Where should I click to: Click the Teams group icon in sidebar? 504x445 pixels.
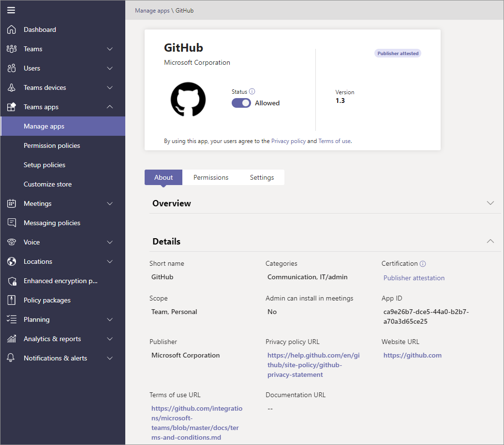click(11, 49)
